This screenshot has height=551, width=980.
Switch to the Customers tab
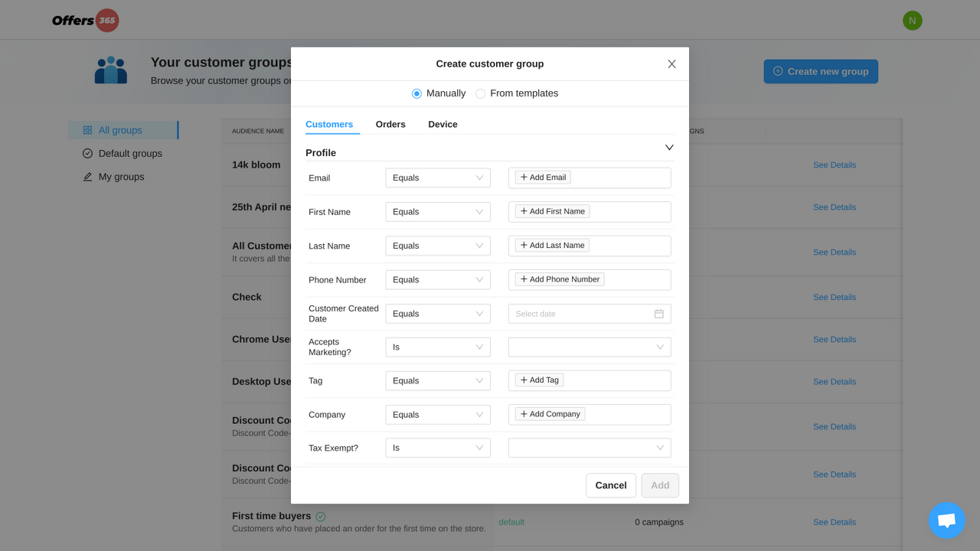pos(329,124)
